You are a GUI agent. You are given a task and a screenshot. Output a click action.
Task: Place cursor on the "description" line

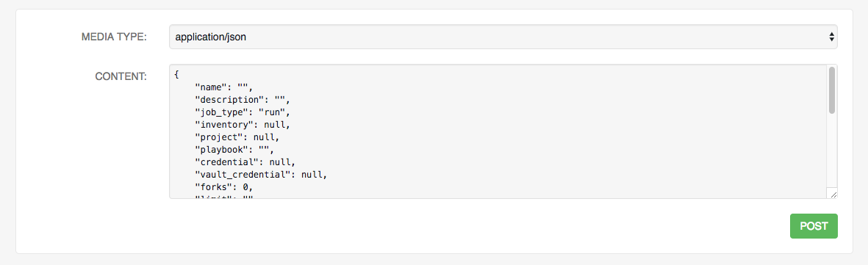point(242,100)
